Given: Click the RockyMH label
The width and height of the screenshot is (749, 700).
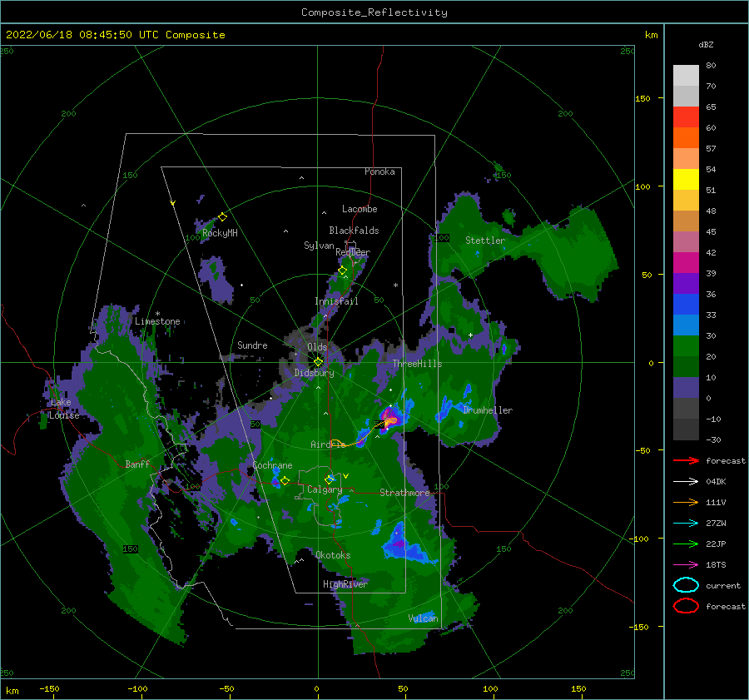Looking at the screenshot, I should tap(220, 233).
